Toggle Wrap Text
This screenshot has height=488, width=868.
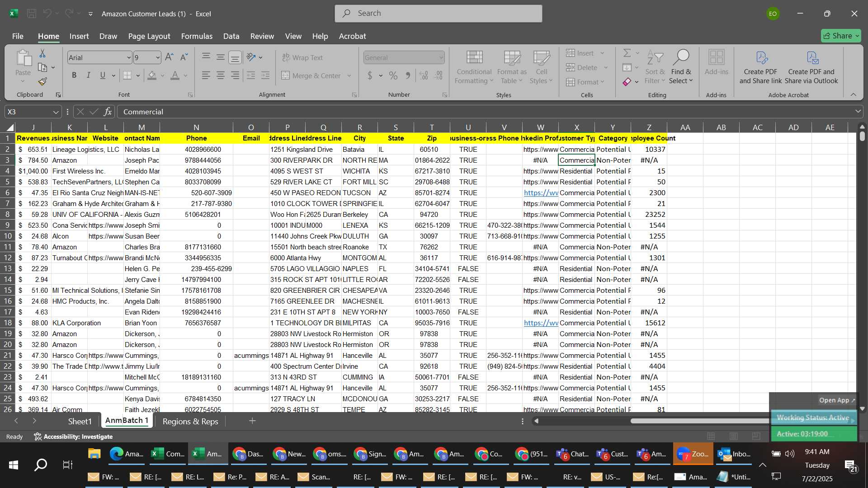click(x=302, y=58)
